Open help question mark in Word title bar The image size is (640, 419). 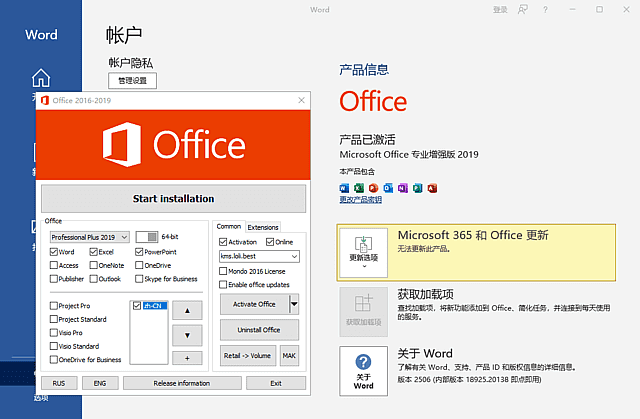coord(545,10)
